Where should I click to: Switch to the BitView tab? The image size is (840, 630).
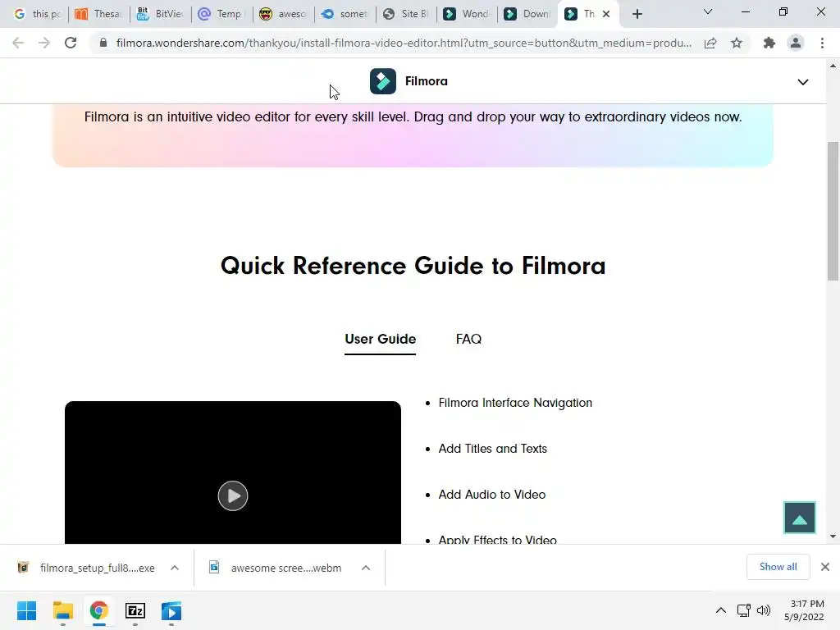pyautogui.click(x=160, y=14)
